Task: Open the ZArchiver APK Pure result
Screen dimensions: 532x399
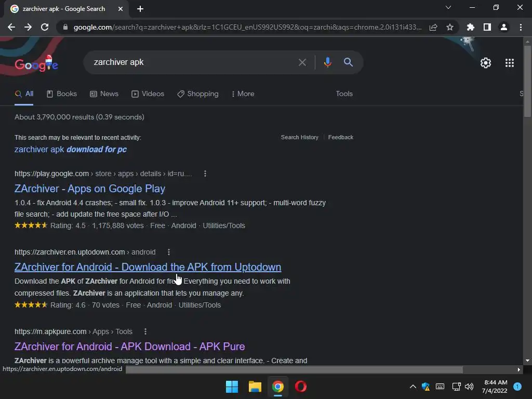Action: 129,347
